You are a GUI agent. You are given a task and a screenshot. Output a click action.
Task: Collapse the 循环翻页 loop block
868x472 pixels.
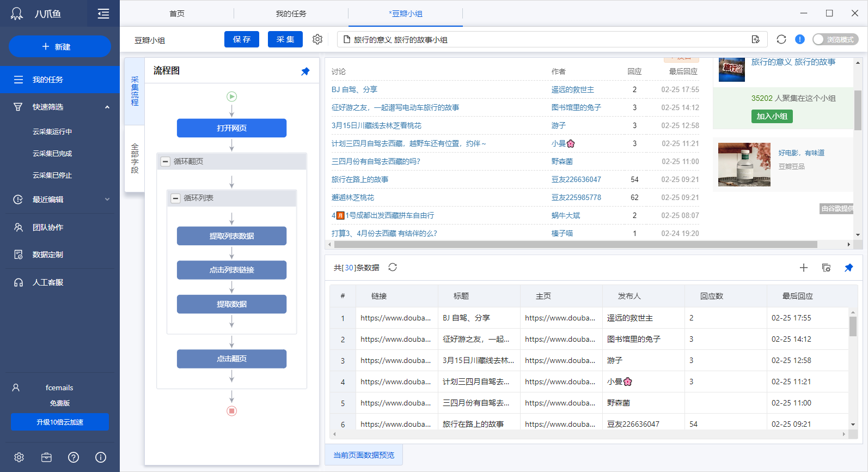click(x=166, y=161)
